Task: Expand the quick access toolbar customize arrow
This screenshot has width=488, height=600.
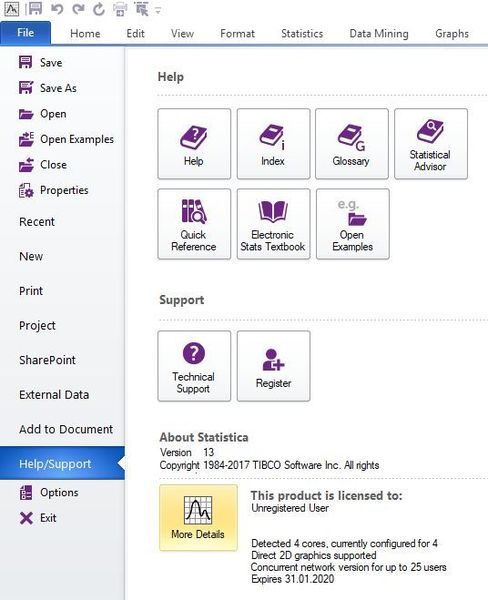Action: (158, 11)
